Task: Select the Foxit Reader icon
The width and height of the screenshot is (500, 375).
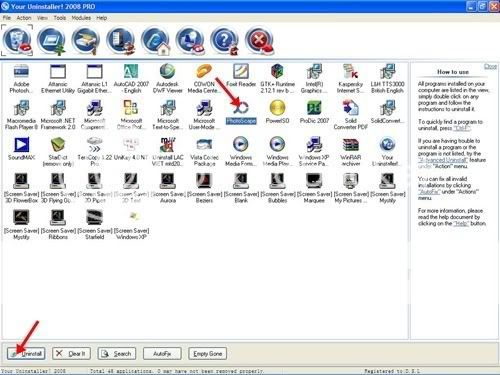Action: coord(241,72)
